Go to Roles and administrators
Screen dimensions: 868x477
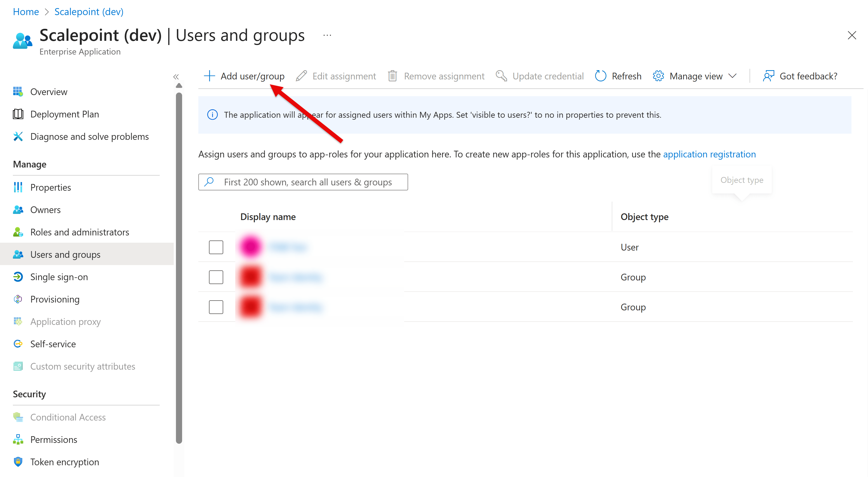pyautogui.click(x=79, y=232)
